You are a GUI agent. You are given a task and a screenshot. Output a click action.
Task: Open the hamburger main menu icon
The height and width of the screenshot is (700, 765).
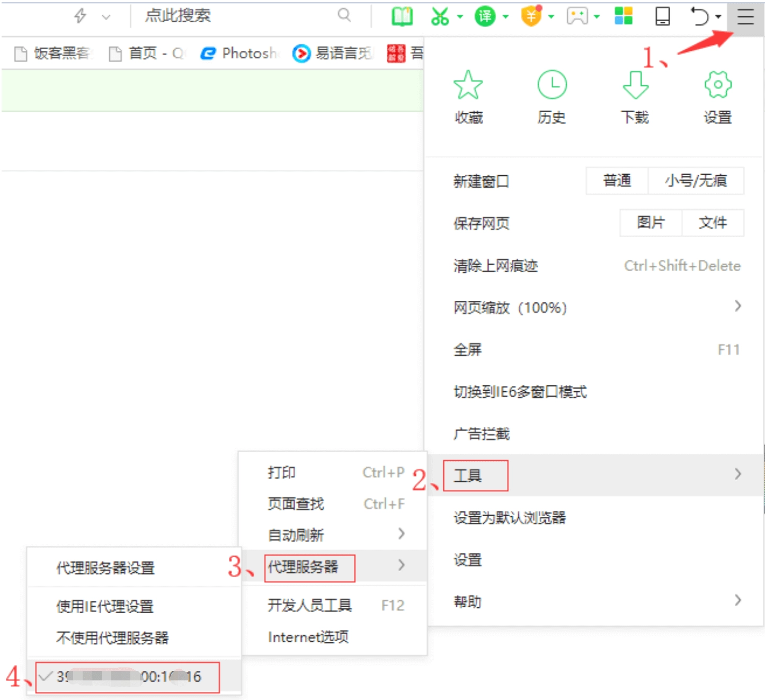pos(745,17)
